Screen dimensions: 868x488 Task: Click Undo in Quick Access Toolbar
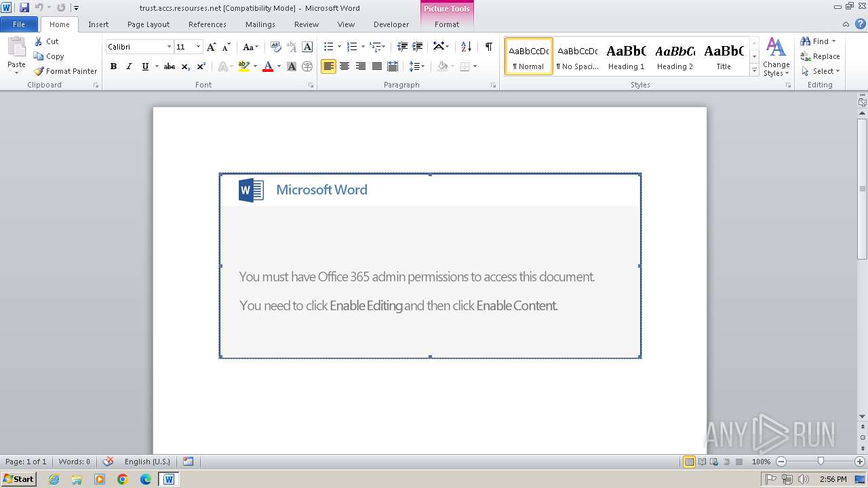click(x=39, y=7)
